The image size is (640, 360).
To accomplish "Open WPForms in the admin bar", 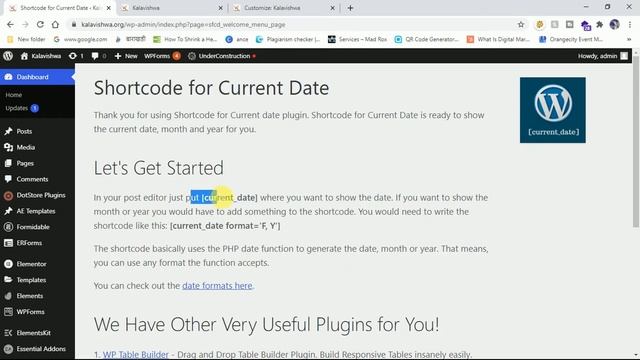I will click(x=162, y=56).
